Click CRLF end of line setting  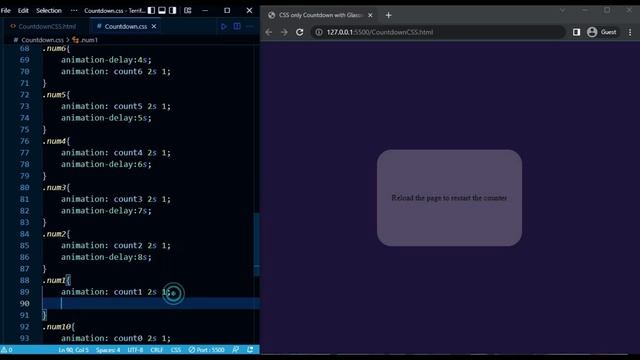(157, 350)
